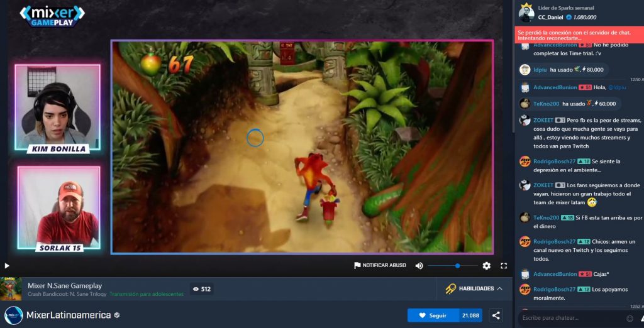Click Idpiu's chat avatar
The width and height of the screenshot is (644, 328).
coord(525,69)
